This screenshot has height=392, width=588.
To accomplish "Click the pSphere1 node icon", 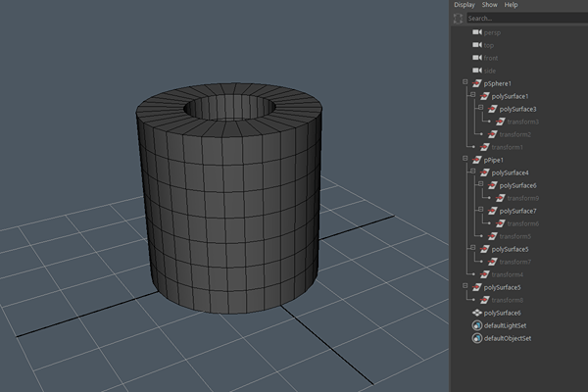I will [477, 83].
